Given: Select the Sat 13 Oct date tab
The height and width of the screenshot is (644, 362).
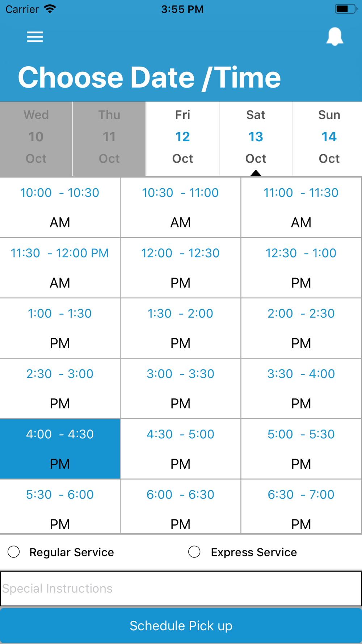Looking at the screenshot, I should click(x=256, y=139).
